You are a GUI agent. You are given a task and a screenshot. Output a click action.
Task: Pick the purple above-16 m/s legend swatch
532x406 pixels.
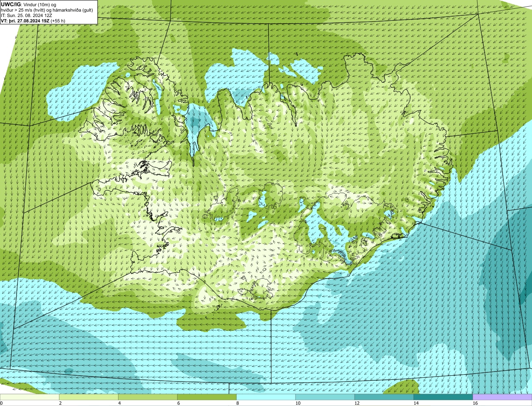[x=502, y=397]
